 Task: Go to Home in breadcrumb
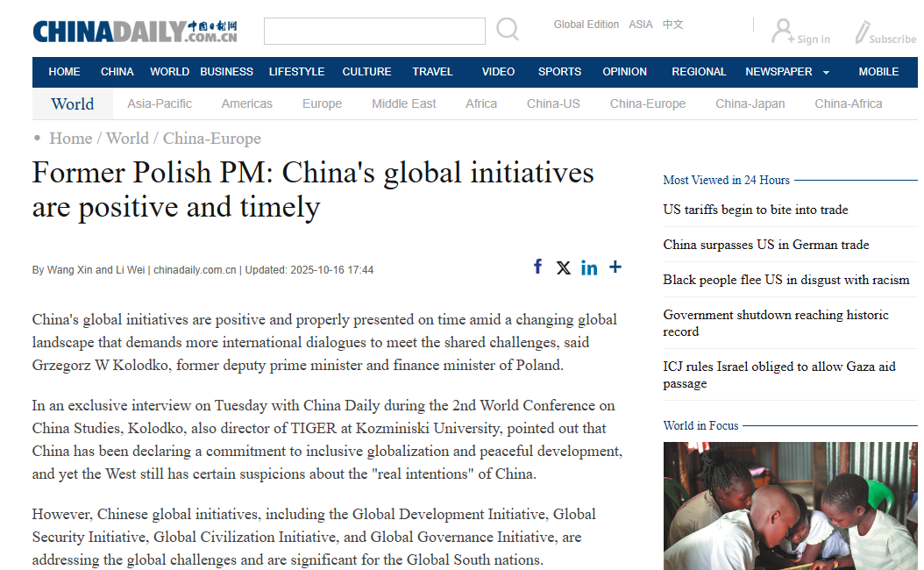coord(70,139)
